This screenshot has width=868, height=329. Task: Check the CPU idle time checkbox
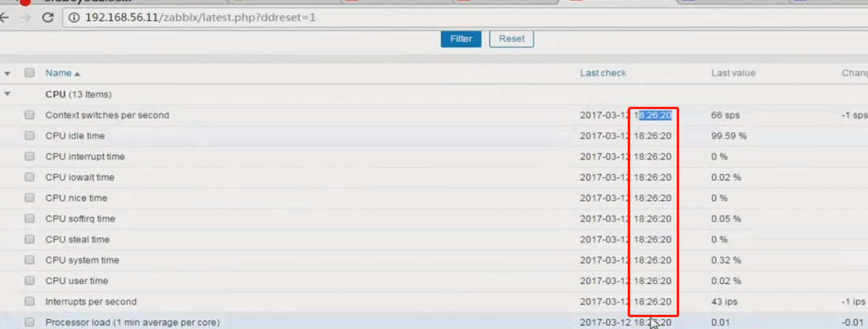tap(29, 136)
